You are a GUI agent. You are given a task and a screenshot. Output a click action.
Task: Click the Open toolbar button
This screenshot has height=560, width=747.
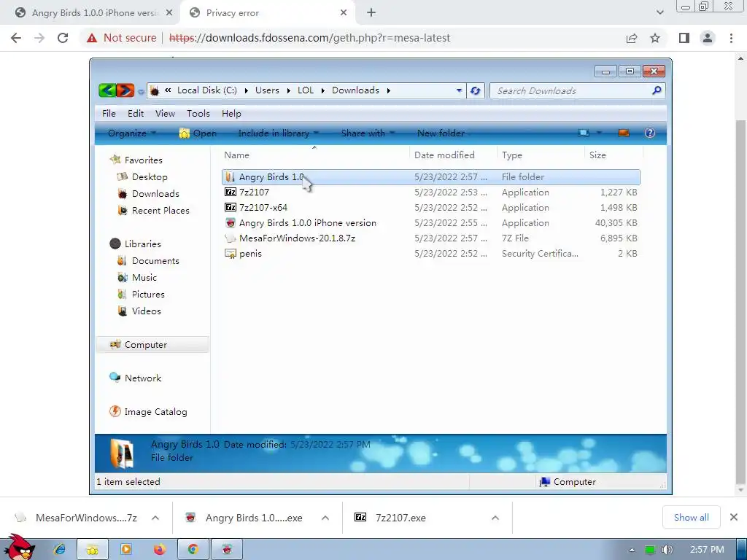[x=198, y=133]
